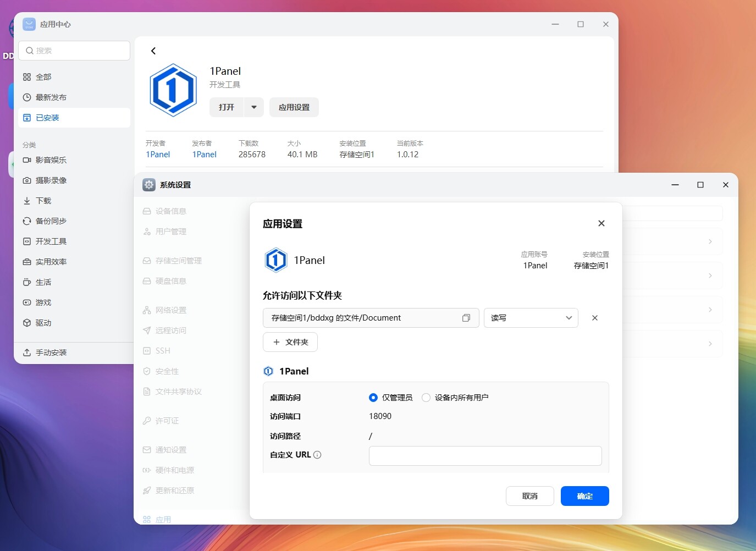Select the 设备内所有用户 radio option
The image size is (756, 551).
(x=426, y=398)
